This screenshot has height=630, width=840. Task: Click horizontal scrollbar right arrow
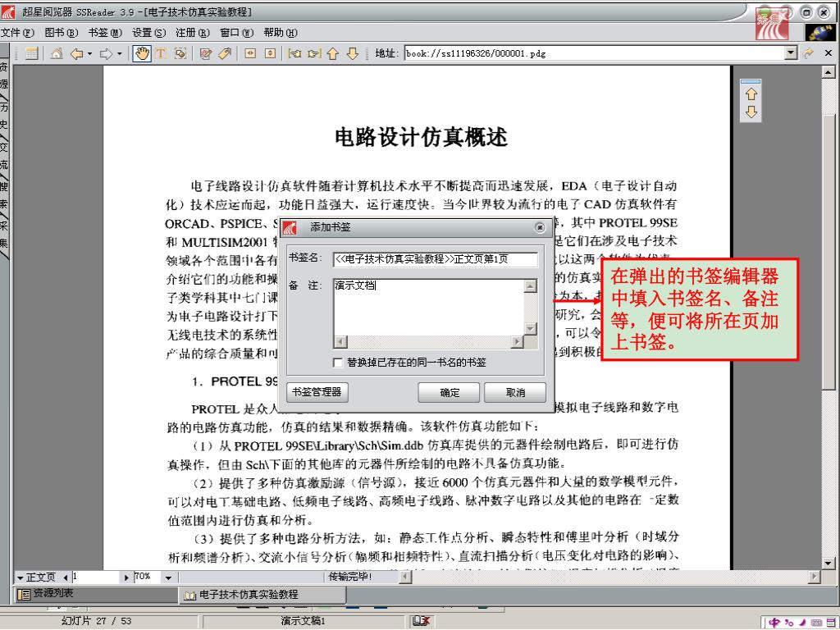click(815, 577)
